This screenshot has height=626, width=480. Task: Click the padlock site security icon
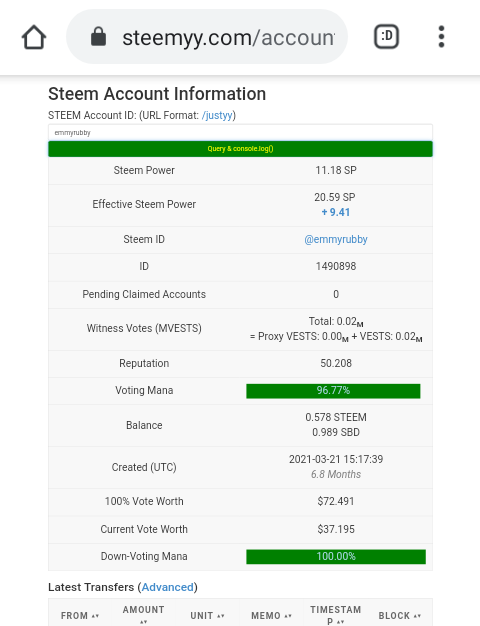(x=98, y=37)
